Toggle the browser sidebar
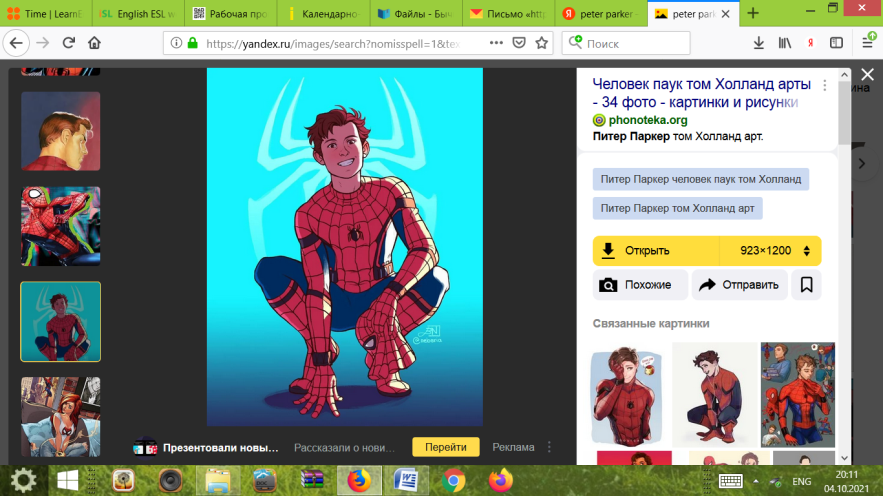 (836, 43)
